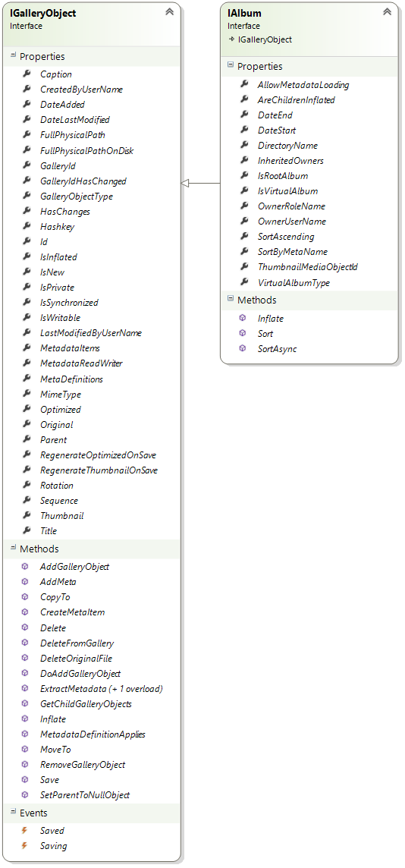Select the VirtualAlbumType property
This screenshot has height=868, width=405.
[294, 282]
